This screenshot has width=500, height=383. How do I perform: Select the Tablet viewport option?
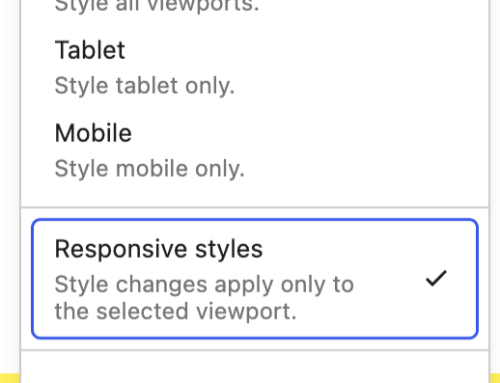coord(255,68)
